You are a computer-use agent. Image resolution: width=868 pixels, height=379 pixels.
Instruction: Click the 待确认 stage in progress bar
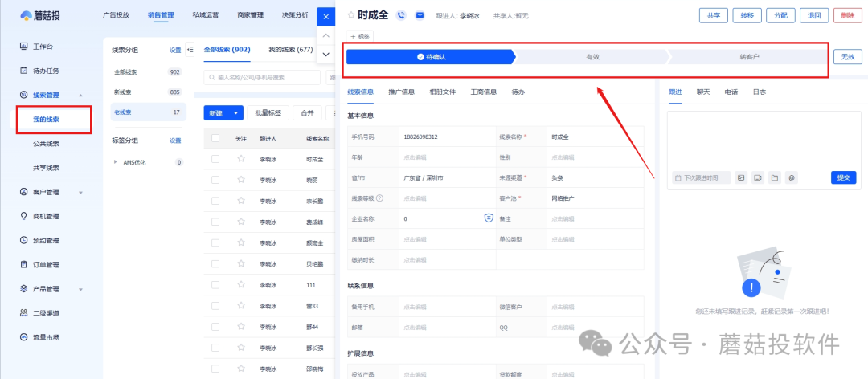tap(431, 56)
